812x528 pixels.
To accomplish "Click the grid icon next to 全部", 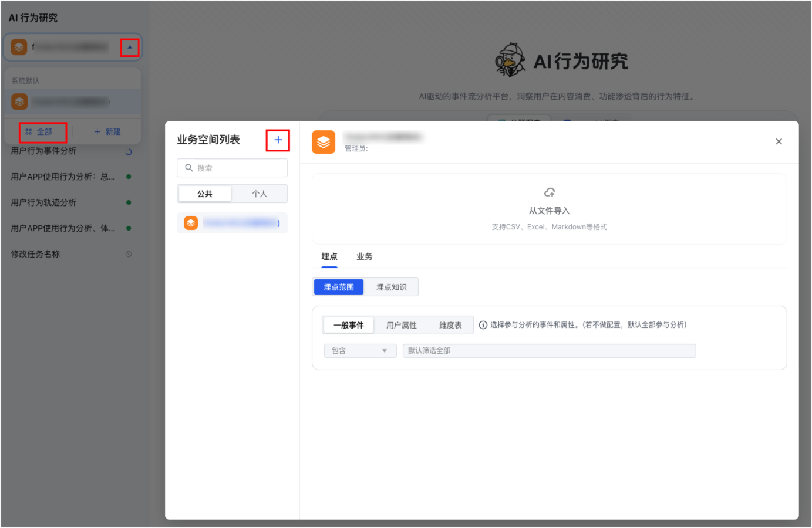I will coord(29,132).
